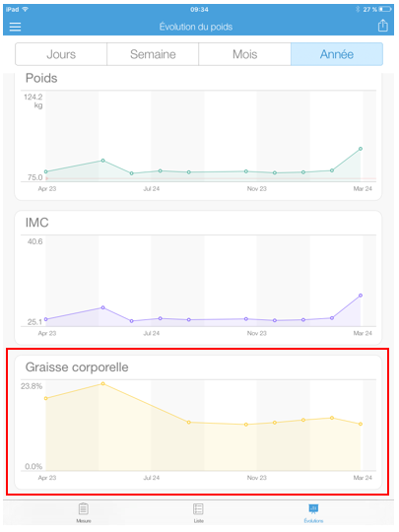Tap the Wi-Fi status icon
399x532 pixels.
tap(25, 9)
